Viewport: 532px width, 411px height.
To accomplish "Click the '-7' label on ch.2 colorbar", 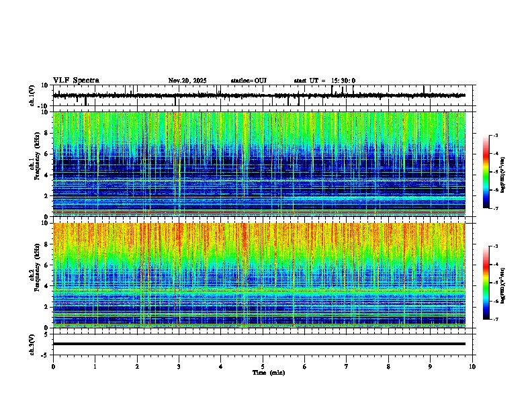I will click(495, 320).
